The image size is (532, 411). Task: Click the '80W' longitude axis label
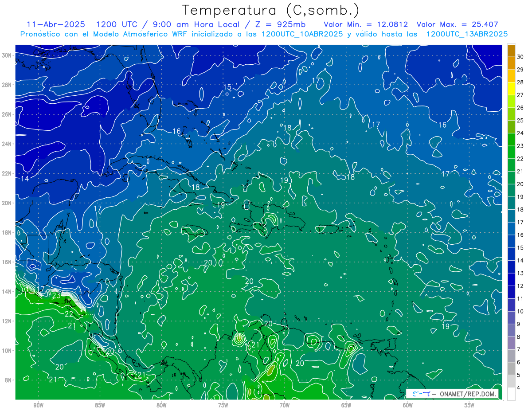(x=161, y=405)
